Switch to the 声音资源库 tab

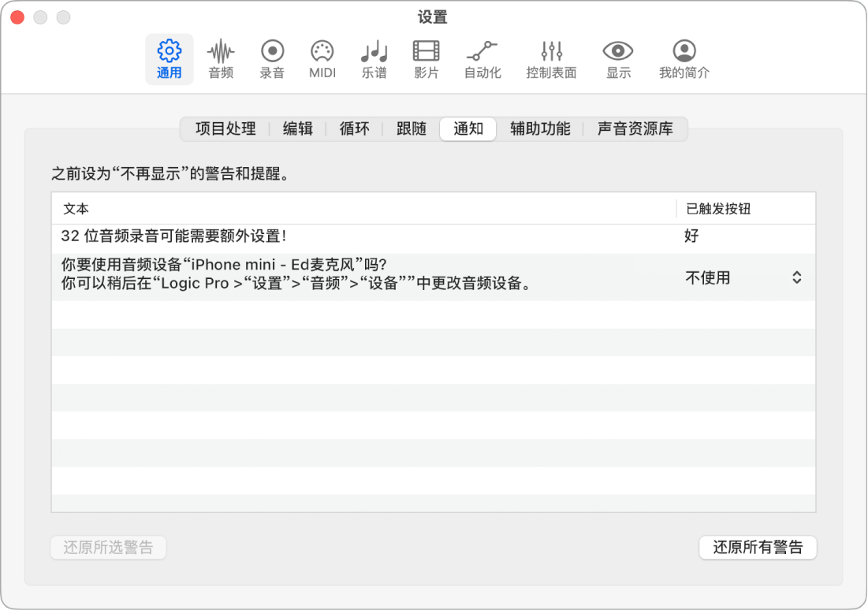pos(635,129)
